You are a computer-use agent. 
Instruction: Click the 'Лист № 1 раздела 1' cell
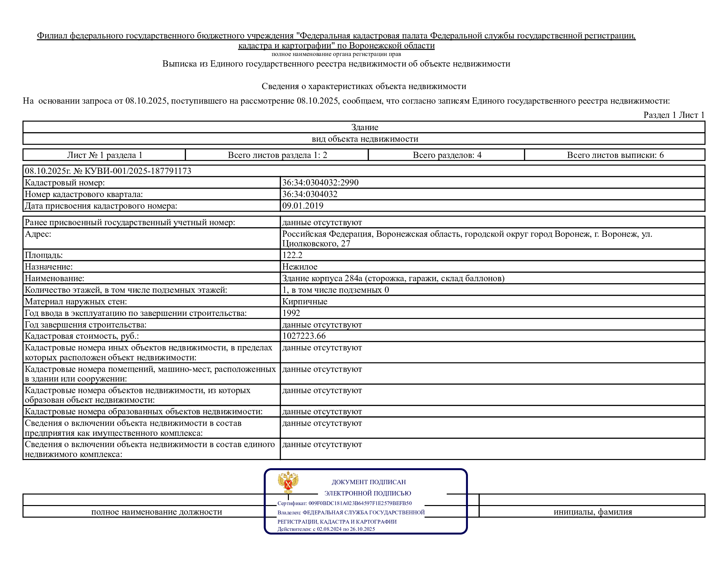[x=104, y=155]
